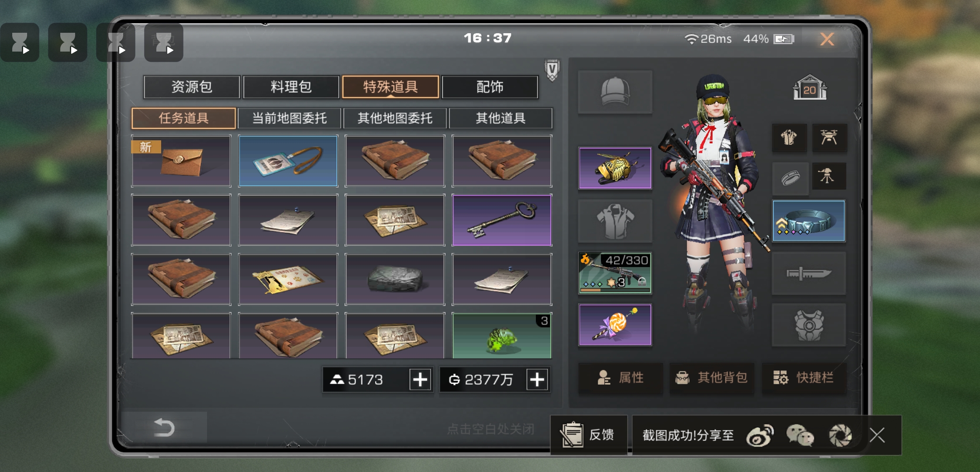Select the empty hat equipment slot
The width and height of the screenshot is (980, 472).
(615, 92)
